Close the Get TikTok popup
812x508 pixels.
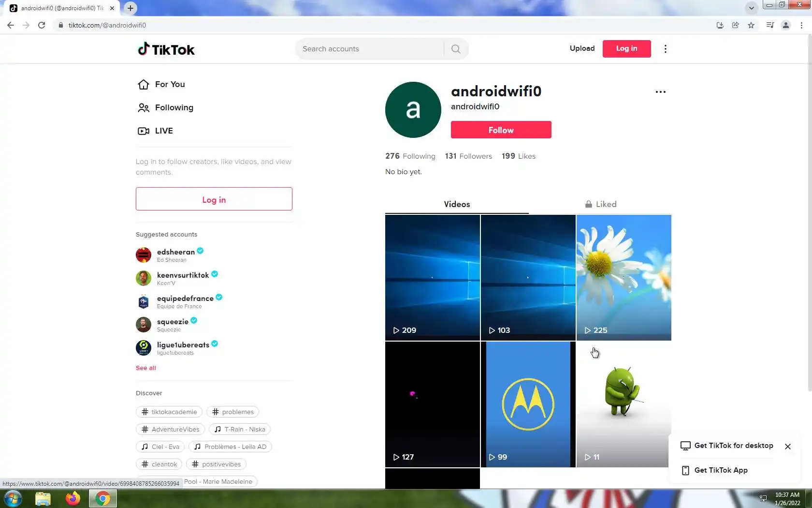click(x=788, y=447)
